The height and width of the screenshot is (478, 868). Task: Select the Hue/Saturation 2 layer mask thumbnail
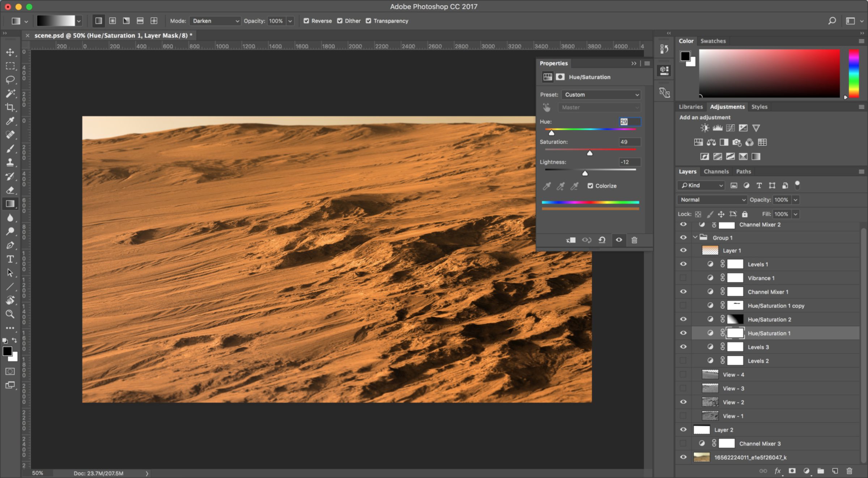pos(736,319)
